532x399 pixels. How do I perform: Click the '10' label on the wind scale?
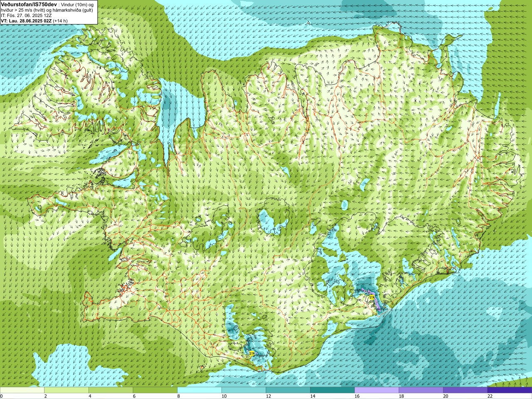224,396
